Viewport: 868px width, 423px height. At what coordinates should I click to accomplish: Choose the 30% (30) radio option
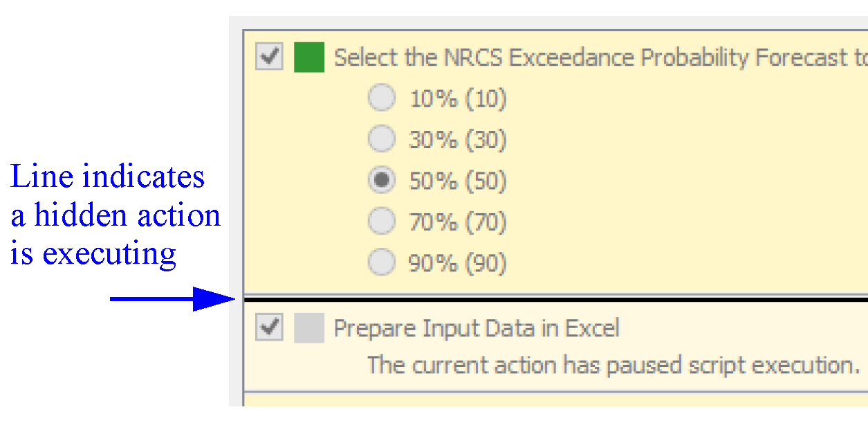click(382, 140)
